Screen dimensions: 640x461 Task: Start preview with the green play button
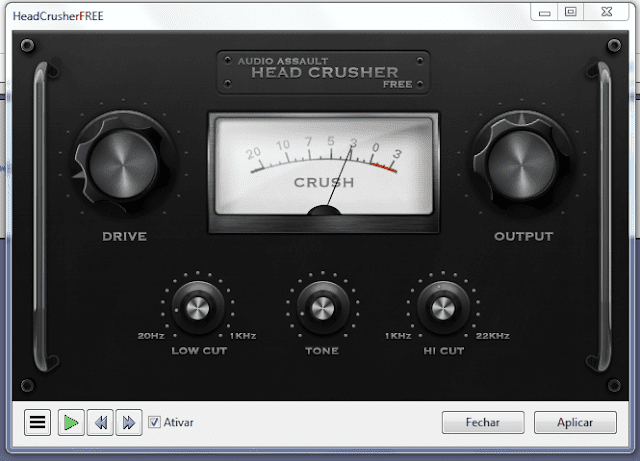tap(71, 422)
